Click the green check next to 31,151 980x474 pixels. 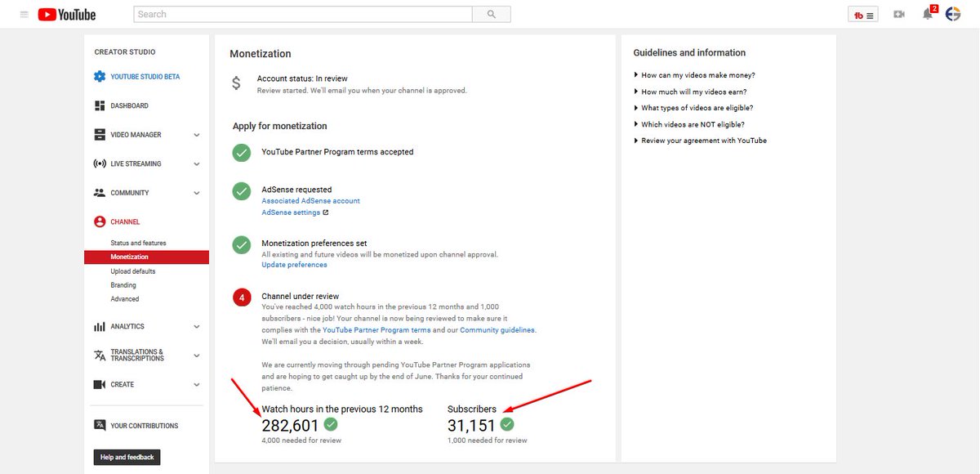coord(507,424)
